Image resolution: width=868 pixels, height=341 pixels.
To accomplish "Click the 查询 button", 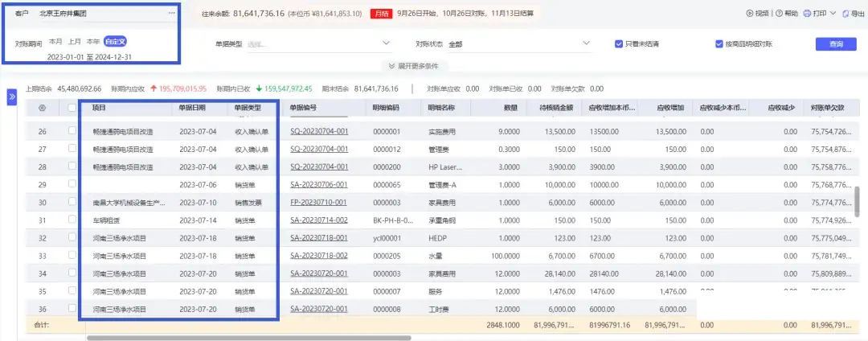I will click(x=836, y=44).
